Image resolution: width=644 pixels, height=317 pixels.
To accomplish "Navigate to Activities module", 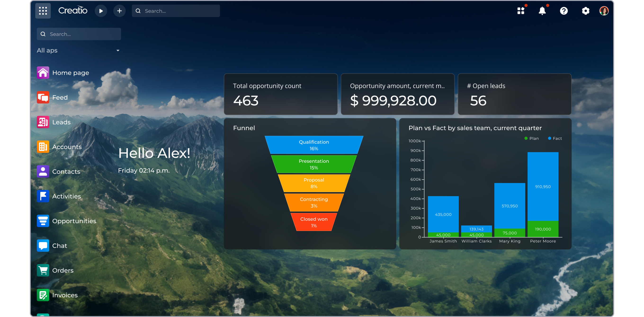I will coord(67,196).
